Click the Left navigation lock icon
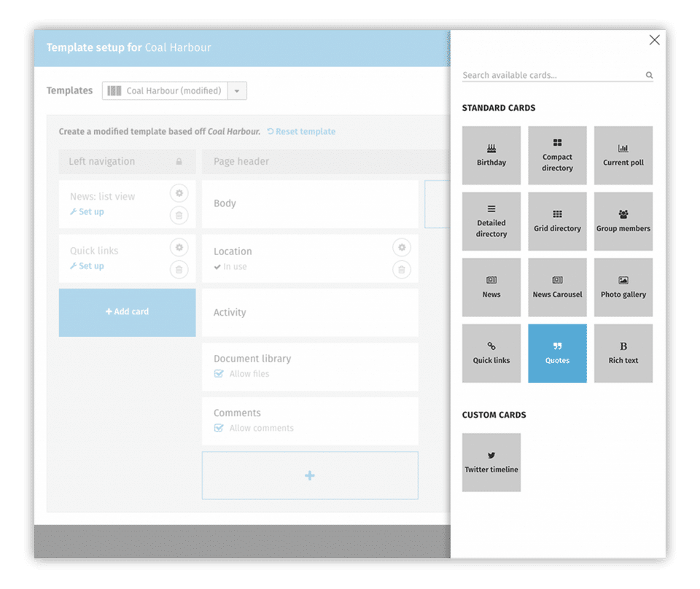The width and height of the screenshot is (700, 589). (179, 162)
